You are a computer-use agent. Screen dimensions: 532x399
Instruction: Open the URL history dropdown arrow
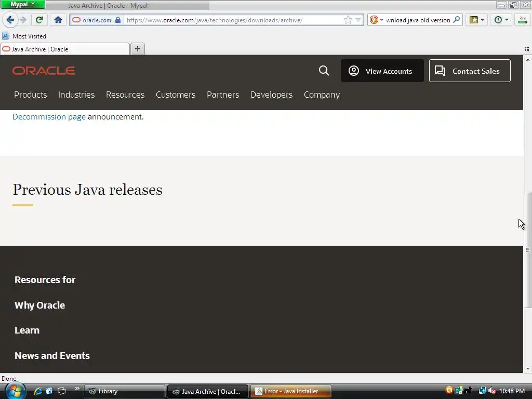[358, 20]
